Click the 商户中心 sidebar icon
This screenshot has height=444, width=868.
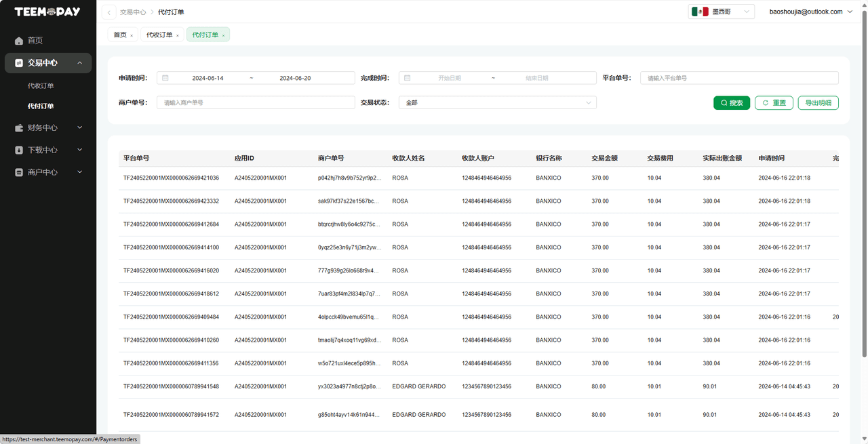click(19, 173)
